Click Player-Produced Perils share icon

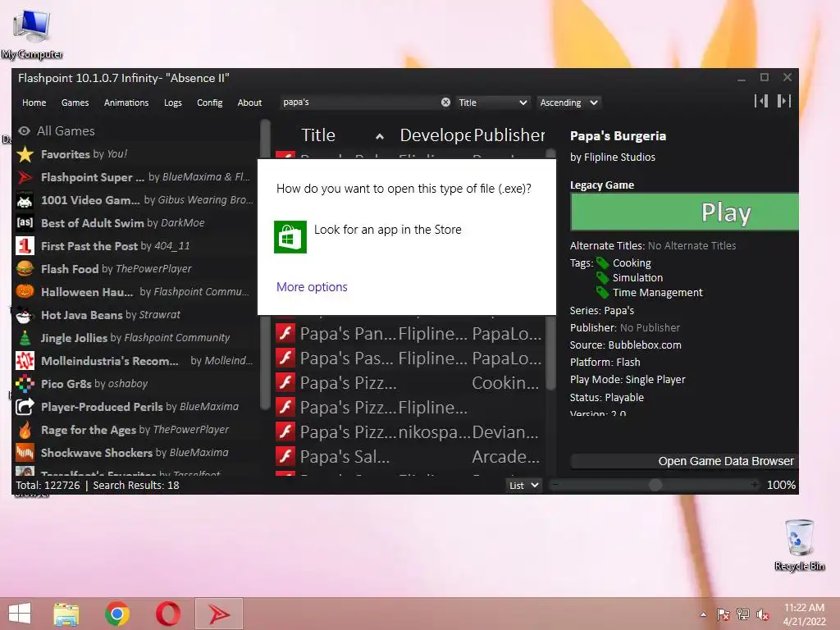click(25, 407)
